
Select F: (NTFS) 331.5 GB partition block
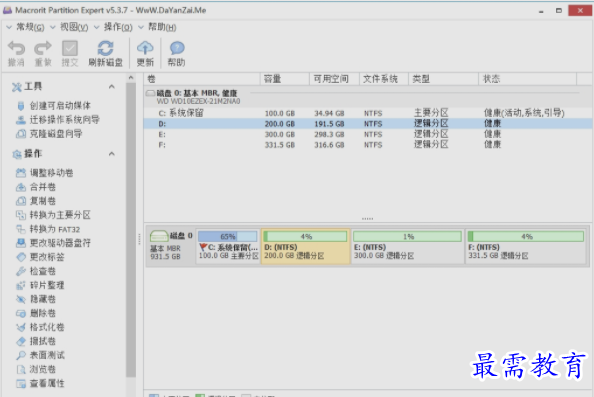pos(526,246)
